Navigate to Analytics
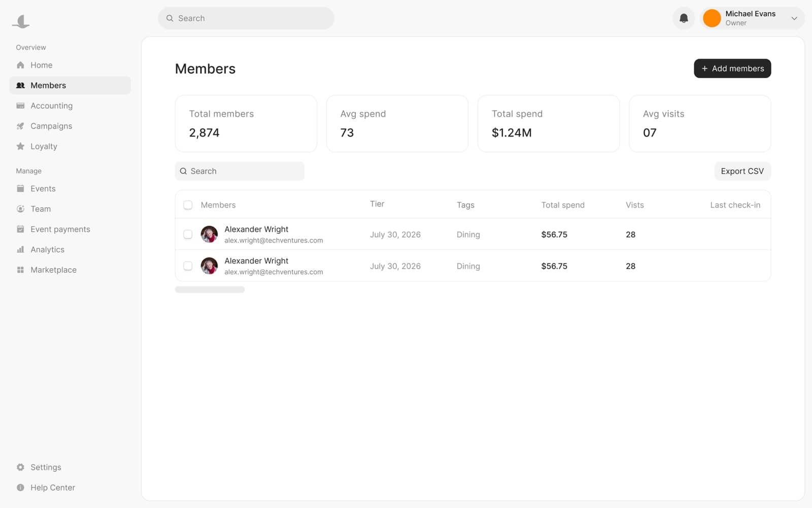 pyautogui.click(x=70, y=249)
